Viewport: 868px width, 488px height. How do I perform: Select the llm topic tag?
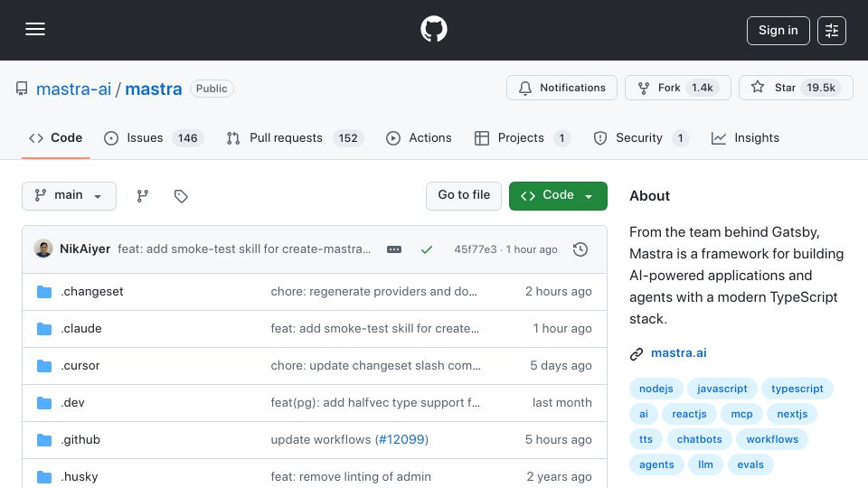click(x=705, y=465)
